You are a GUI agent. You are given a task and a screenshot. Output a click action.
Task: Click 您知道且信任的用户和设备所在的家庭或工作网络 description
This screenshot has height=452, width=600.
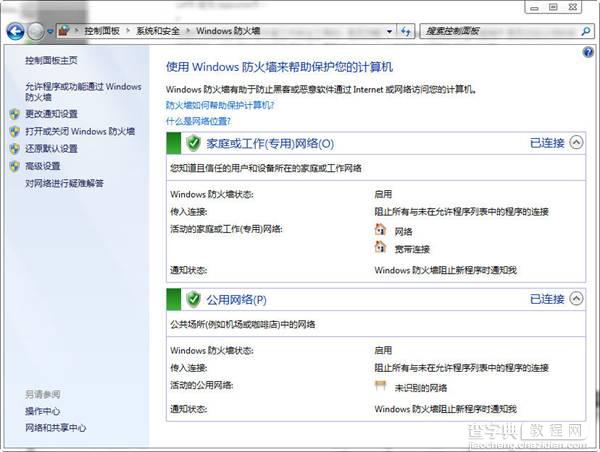click(266, 168)
